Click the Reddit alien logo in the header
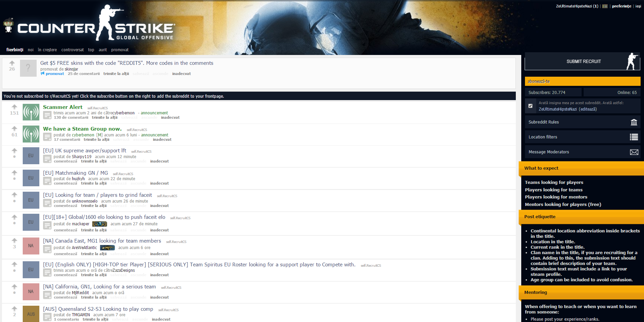 coord(8,26)
